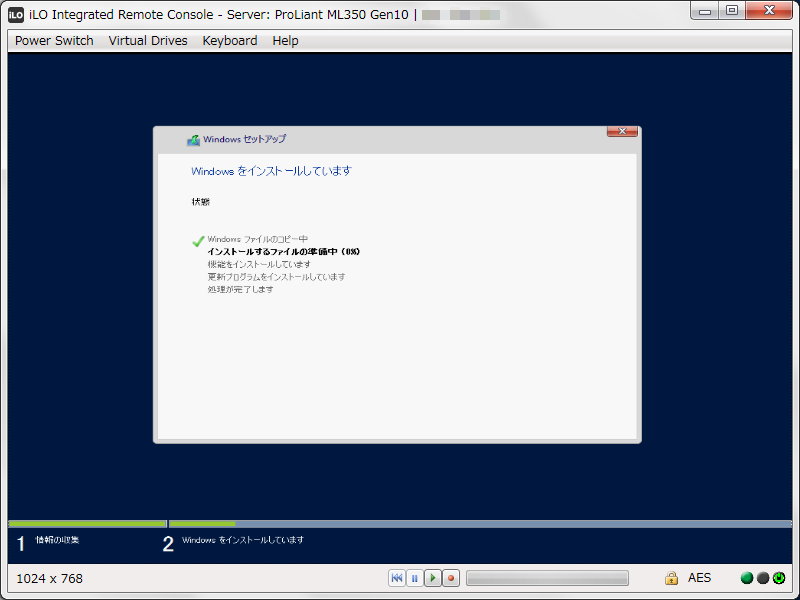Open the Virtual Drives dropdown menu
This screenshot has height=600, width=800.
click(147, 40)
